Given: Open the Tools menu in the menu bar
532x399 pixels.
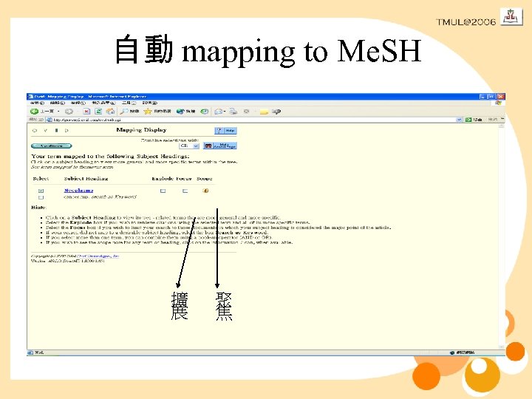Looking at the screenshot, I should (129, 103).
